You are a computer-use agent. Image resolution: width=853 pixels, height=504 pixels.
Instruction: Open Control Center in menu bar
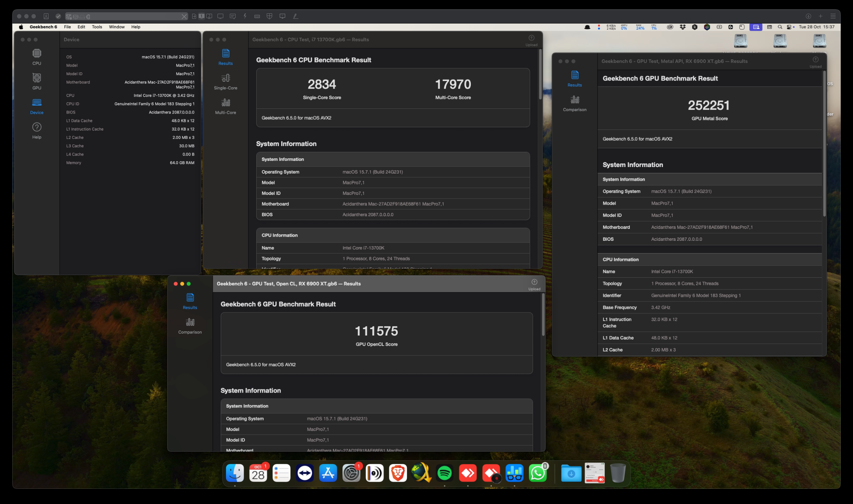tap(789, 27)
